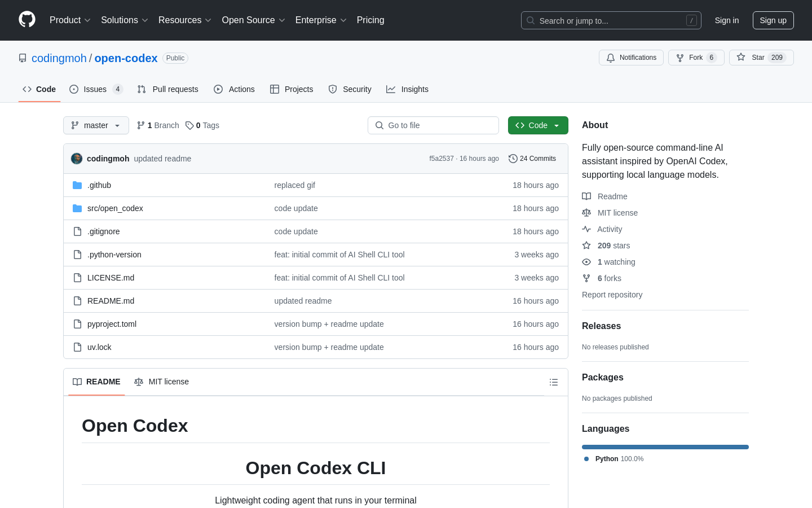This screenshot has width=812, height=508.
Task: Click the scale icon beside MIT license in About
Action: (586, 213)
